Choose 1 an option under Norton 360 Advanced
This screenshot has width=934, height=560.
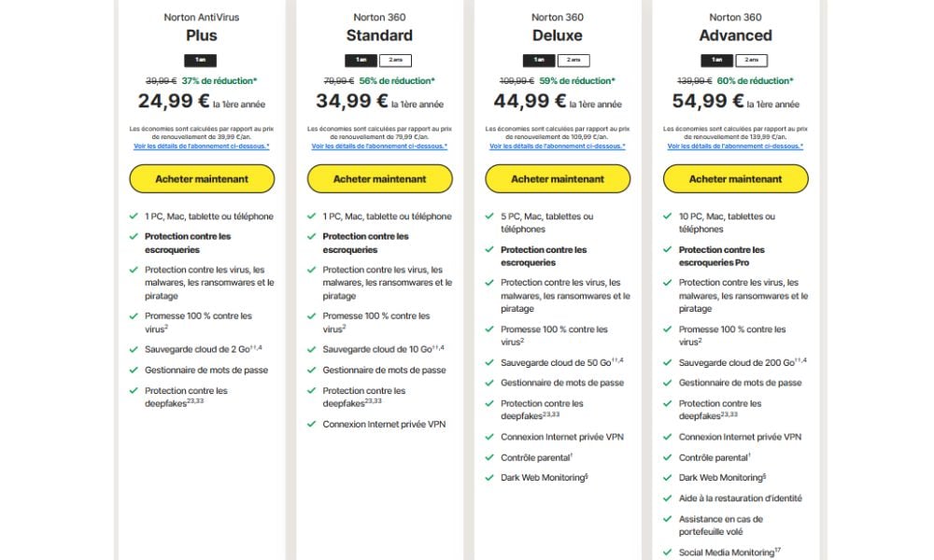tap(717, 61)
